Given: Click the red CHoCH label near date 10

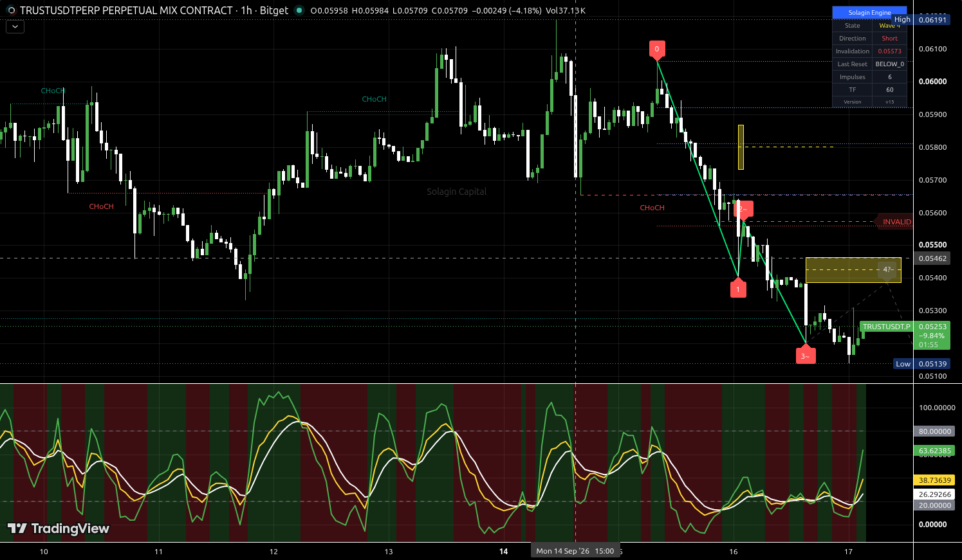Looking at the screenshot, I should 101,206.
